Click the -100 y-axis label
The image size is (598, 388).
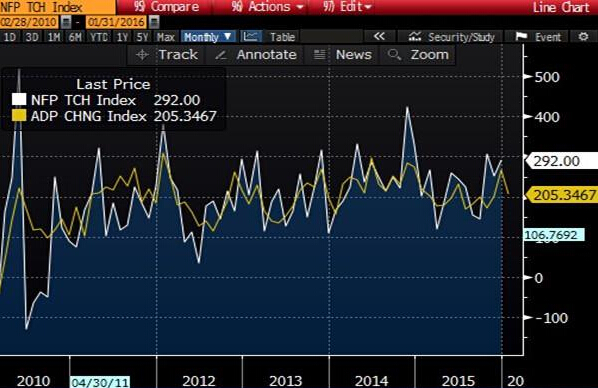tap(551, 318)
